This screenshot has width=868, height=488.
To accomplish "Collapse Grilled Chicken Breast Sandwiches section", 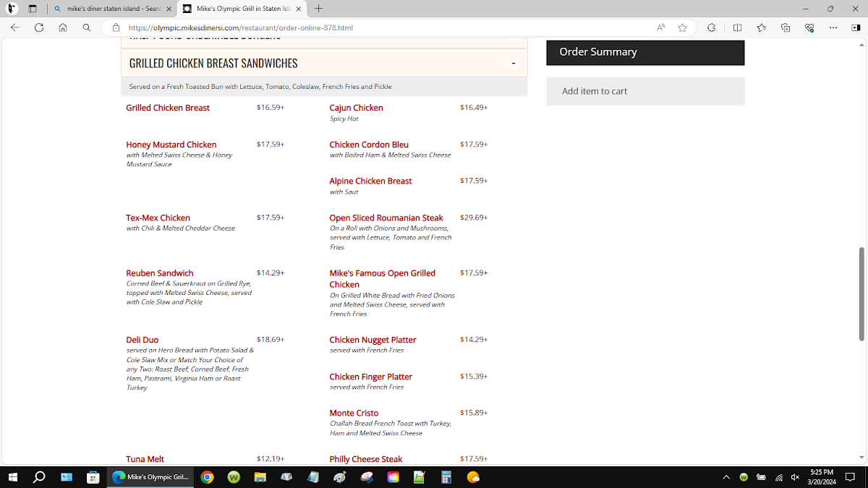I will [514, 64].
